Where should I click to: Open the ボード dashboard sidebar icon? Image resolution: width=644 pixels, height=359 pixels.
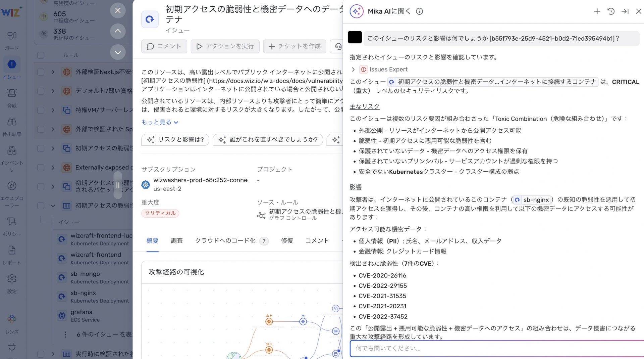point(12,36)
